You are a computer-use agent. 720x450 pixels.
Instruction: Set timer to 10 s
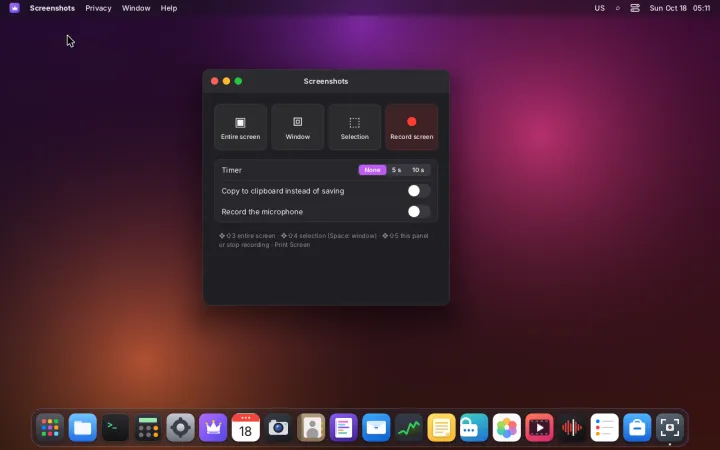(x=418, y=170)
